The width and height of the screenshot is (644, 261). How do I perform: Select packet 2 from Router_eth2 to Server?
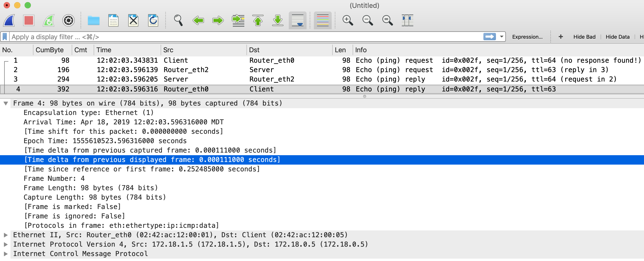pos(322,70)
